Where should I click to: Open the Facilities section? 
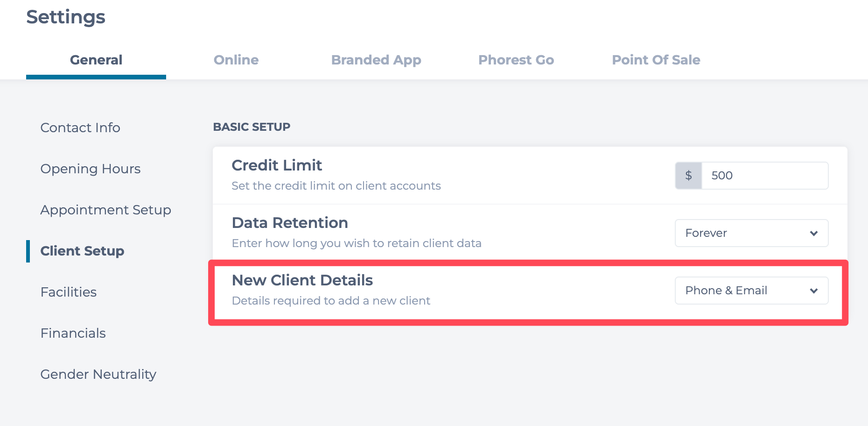pyautogui.click(x=69, y=292)
